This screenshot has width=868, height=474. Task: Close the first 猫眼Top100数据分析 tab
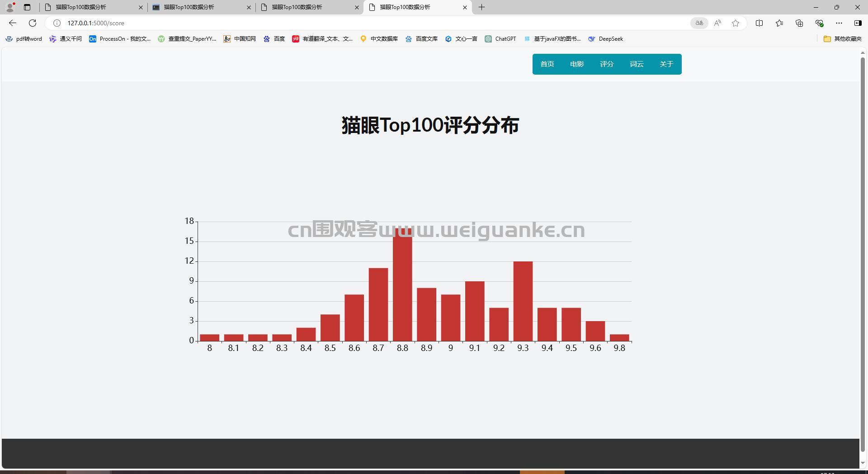pos(141,7)
